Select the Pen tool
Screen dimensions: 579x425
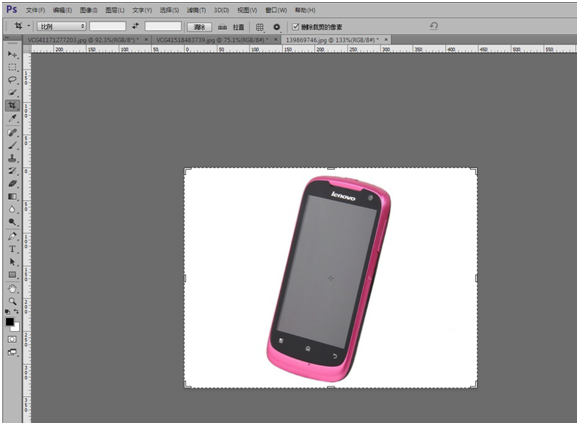pyautogui.click(x=13, y=236)
